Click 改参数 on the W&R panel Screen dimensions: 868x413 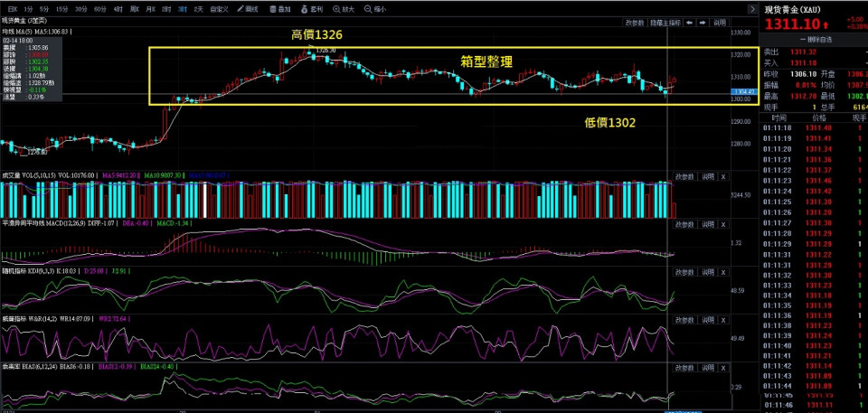click(684, 318)
